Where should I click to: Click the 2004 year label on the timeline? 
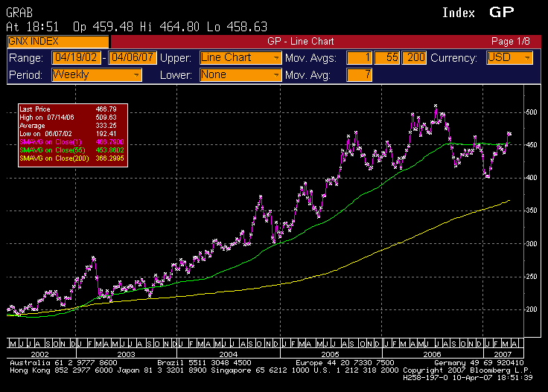pyautogui.click(x=229, y=354)
